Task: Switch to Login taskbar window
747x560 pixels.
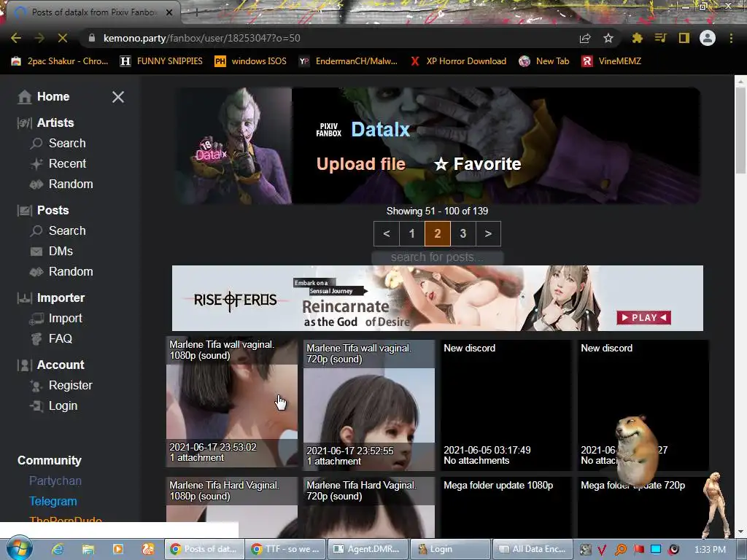Action: coord(450,549)
